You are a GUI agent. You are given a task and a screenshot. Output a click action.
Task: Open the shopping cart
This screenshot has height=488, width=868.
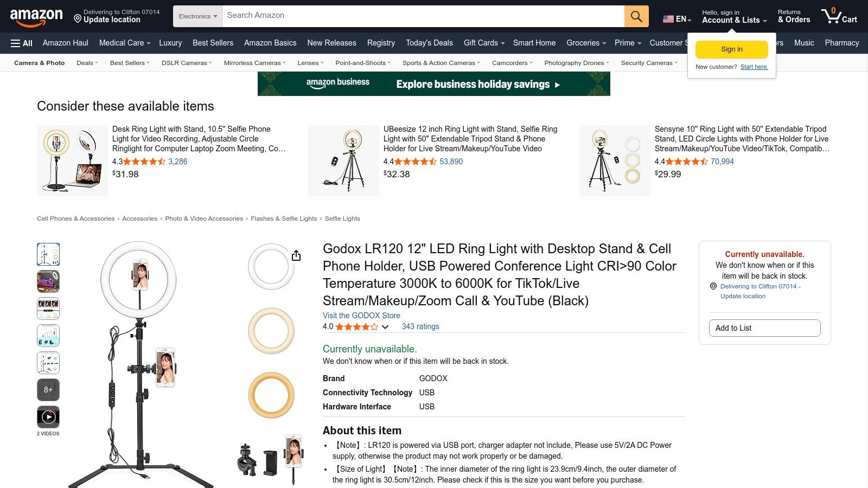click(x=839, y=16)
